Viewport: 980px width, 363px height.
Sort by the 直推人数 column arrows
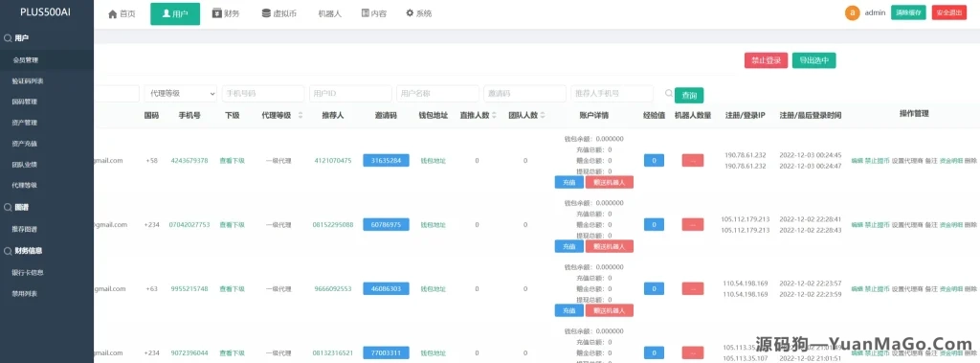(x=495, y=116)
